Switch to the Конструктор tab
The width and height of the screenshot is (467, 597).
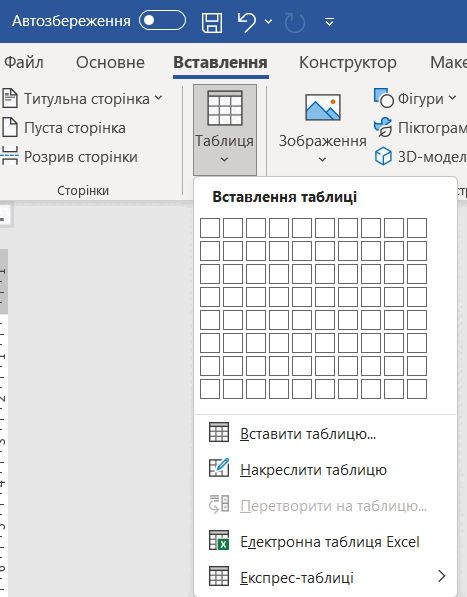point(347,62)
